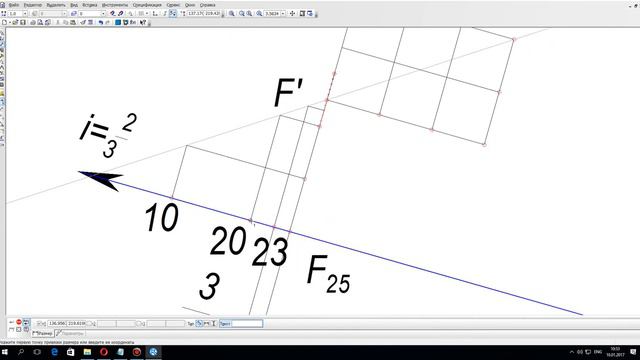Open the Выделить menu
This screenshot has height=360, width=640.
point(56,5)
